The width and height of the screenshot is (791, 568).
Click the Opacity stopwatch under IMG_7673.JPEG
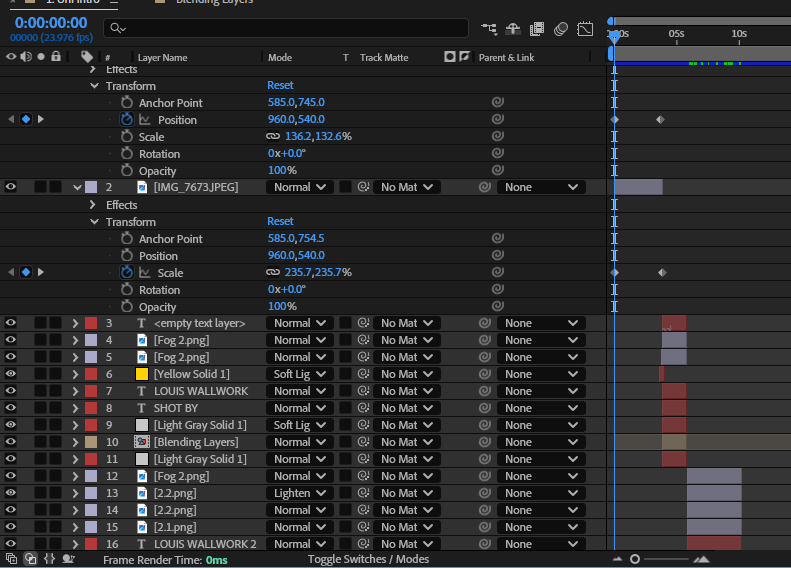127,307
